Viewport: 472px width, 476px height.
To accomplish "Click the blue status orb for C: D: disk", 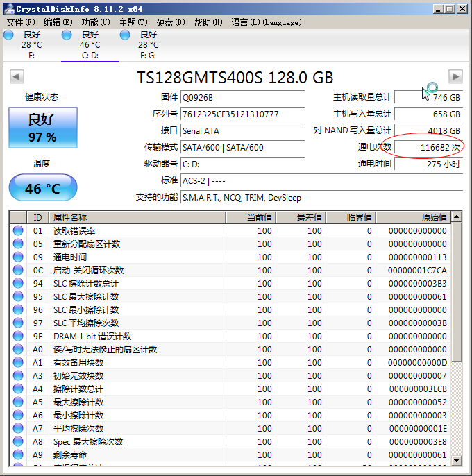I will tap(67, 35).
